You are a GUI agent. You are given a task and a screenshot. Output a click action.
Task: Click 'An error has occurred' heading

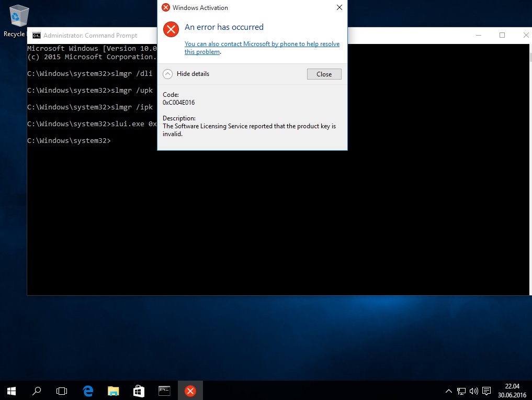tap(224, 27)
